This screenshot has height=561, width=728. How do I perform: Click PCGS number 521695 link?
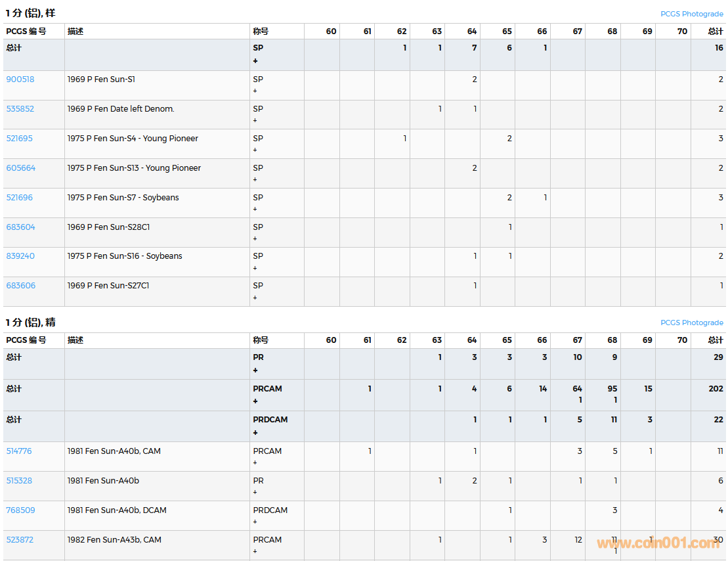tap(20, 139)
